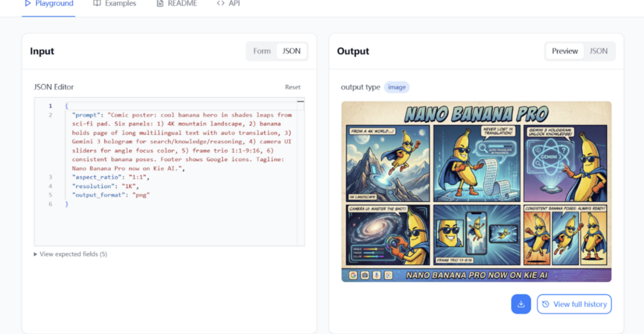
Task: Click the API code brackets icon
Action: coord(221,4)
